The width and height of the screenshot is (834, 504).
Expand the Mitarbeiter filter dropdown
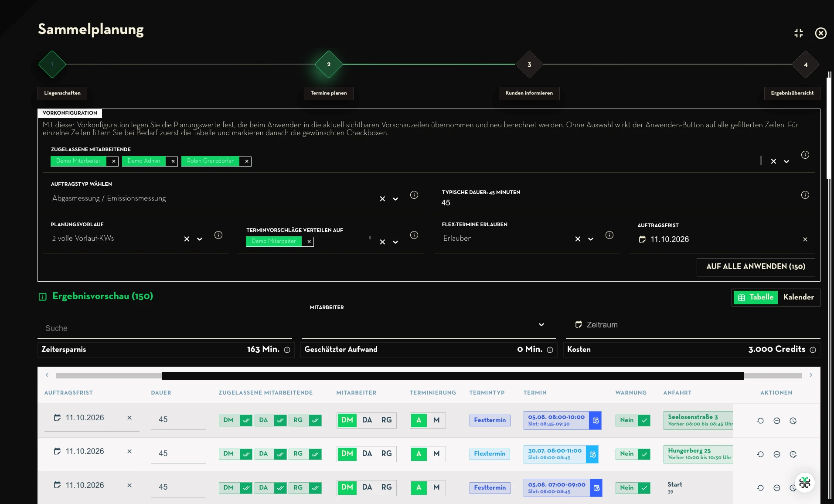[541, 324]
